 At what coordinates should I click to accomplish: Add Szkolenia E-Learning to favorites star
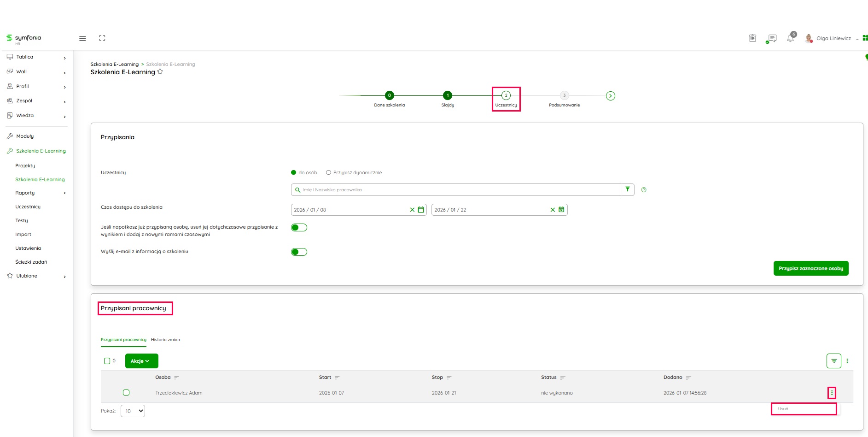click(x=160, y=72)
